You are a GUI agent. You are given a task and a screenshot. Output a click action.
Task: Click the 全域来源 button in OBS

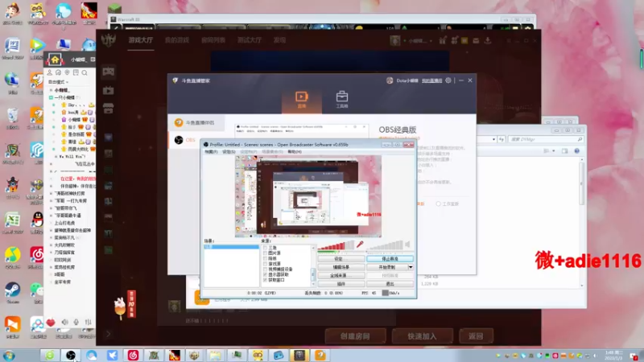click(x=341, y=275)
